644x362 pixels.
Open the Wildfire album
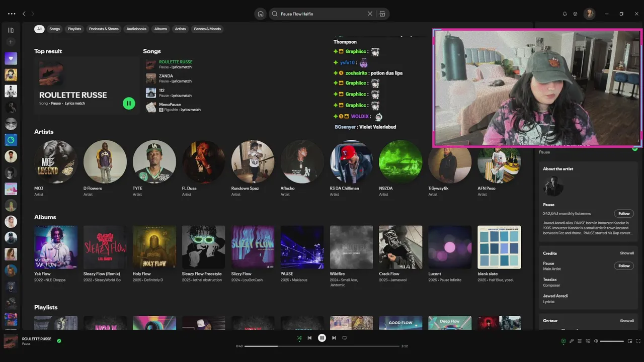tap(352, 256)
